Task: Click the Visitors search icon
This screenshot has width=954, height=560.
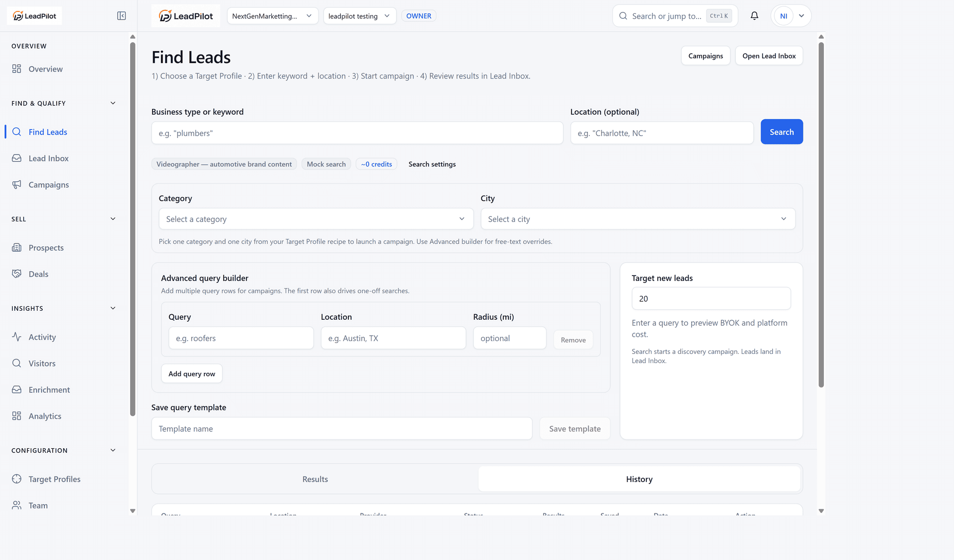Action: 17,363
